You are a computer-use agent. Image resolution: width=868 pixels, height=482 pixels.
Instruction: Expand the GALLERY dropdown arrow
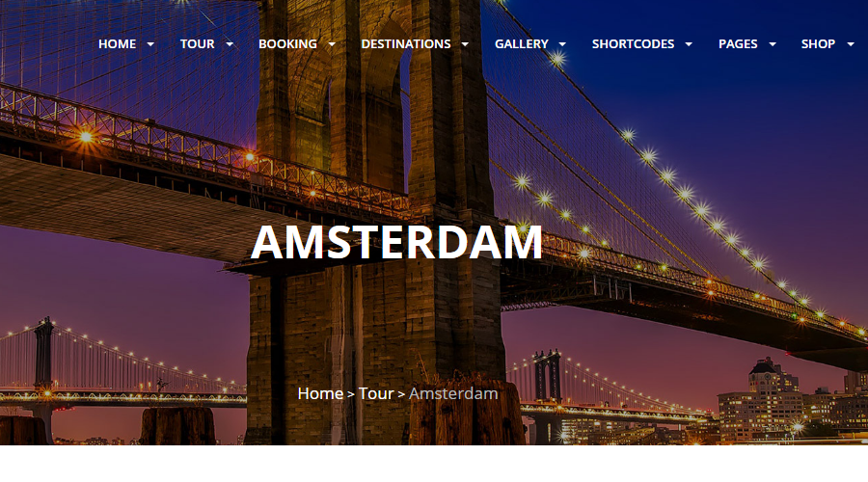click(562, 44)
